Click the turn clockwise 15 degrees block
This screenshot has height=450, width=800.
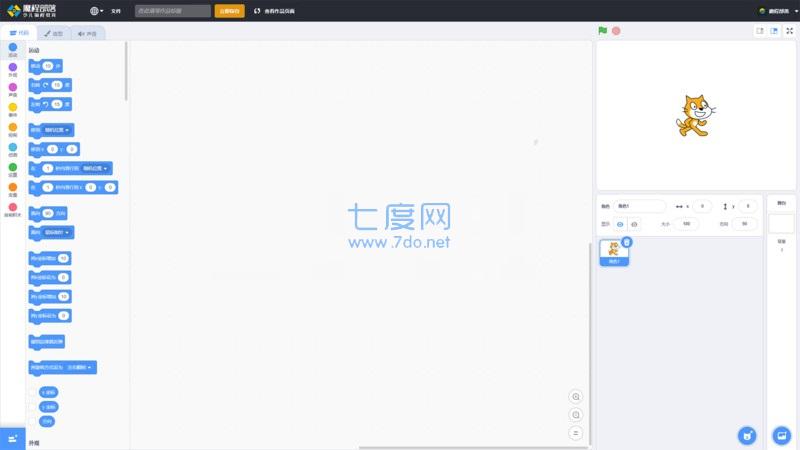[x=50, y=85]
